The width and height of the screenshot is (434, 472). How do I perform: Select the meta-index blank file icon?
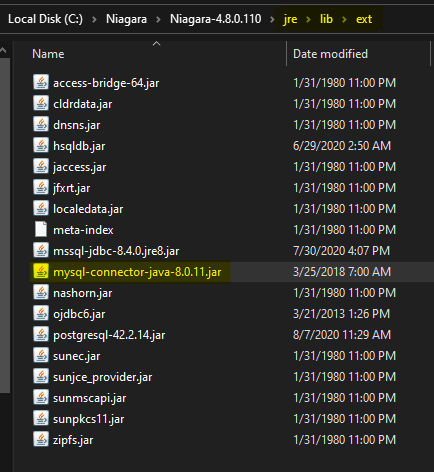41,230
